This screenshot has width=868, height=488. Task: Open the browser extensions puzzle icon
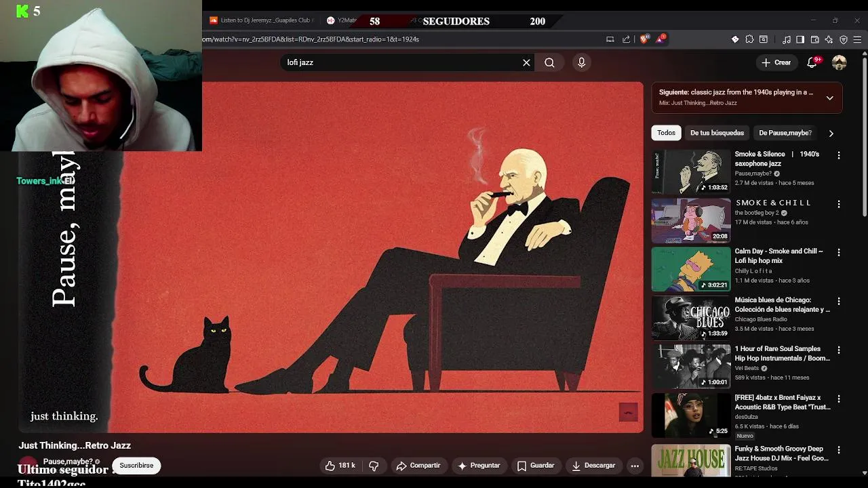[x=749, y=39]
